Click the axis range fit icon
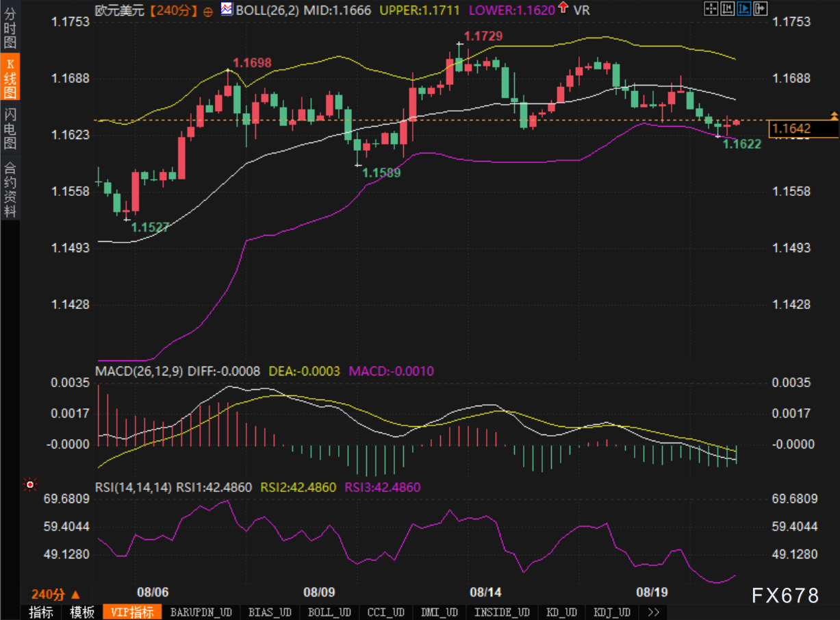This screenshot has height=620, width=840. (727, 8)
